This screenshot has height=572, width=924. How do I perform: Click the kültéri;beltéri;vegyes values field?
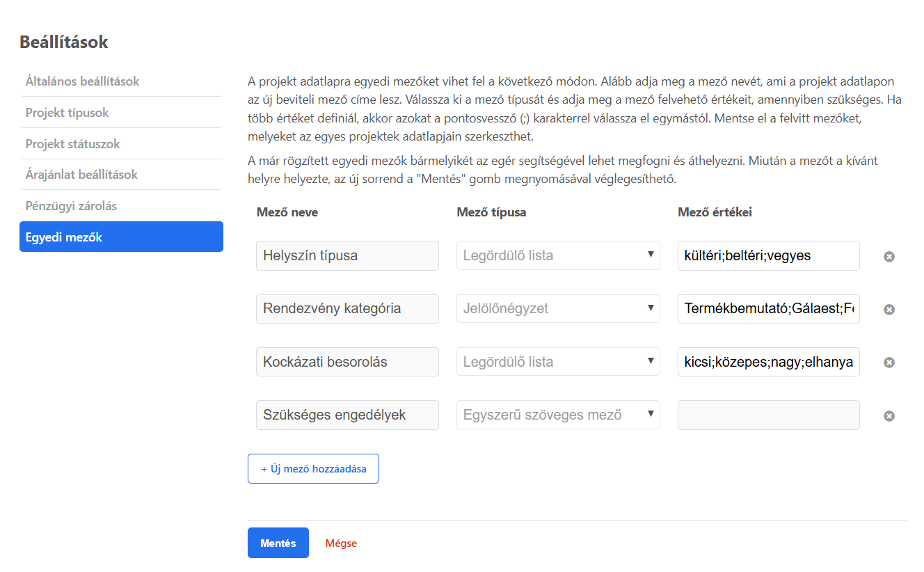click(x=768, y=255)
